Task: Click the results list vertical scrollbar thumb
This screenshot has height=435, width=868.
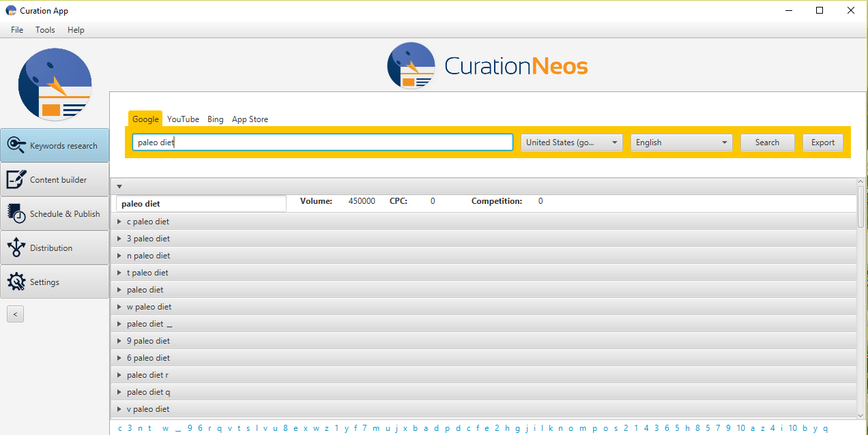Action: 862,207
